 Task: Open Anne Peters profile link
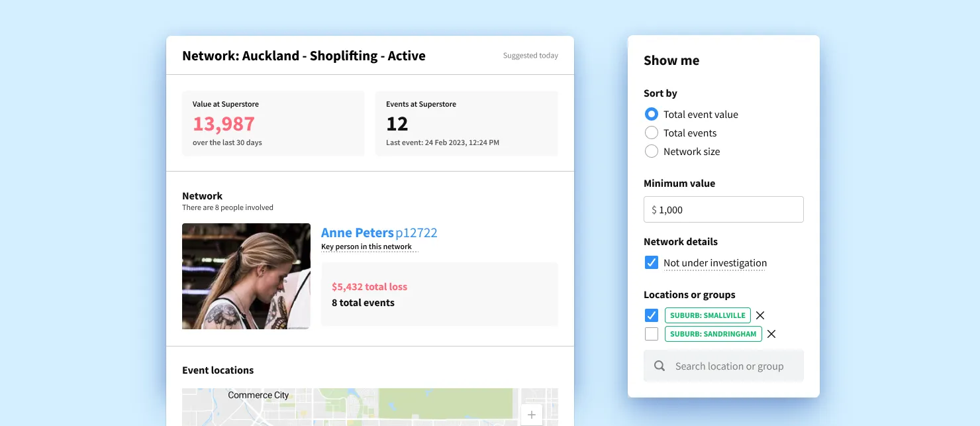click(x=358, y=233)
